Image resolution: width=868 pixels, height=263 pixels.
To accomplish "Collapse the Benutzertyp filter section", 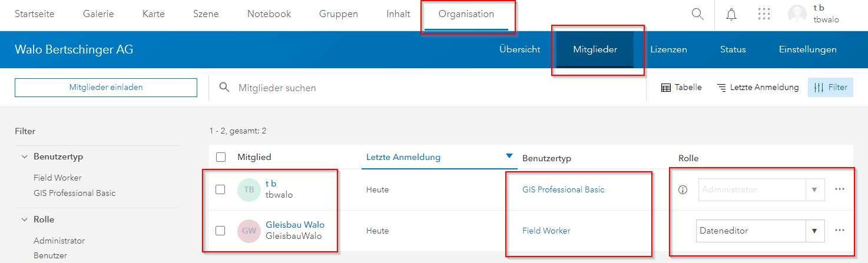I will (x=24, y=157).
